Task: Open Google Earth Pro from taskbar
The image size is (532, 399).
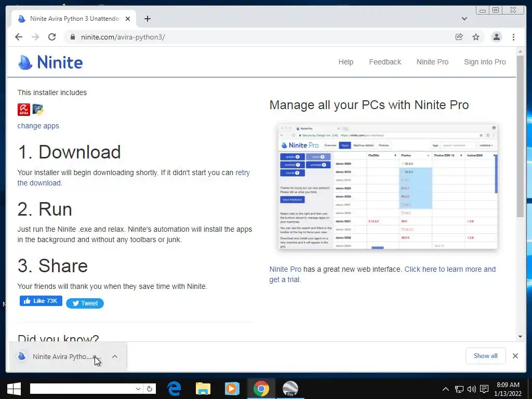Action: click(290, 389)
